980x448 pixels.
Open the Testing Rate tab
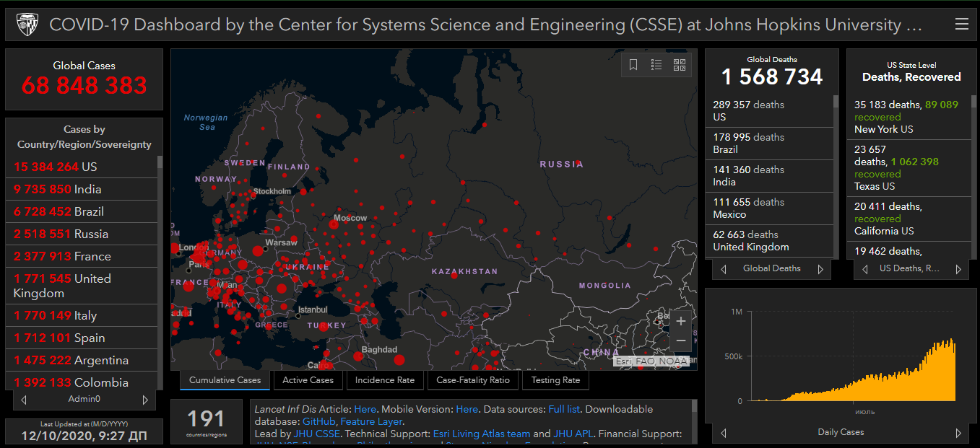pyautogui.click(x=555, y=380)
